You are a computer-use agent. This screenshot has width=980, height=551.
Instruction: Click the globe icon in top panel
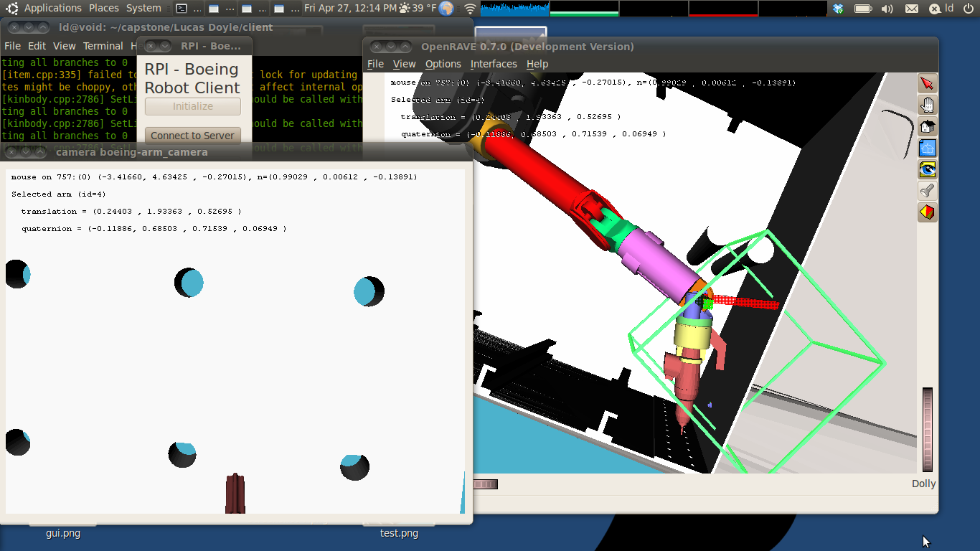(x=446, y=9)
